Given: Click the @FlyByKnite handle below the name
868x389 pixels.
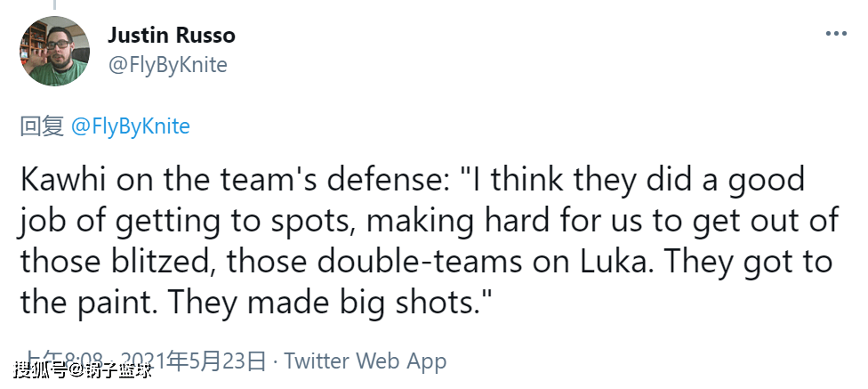Looking at the screenshot, I should click(167, 65).
